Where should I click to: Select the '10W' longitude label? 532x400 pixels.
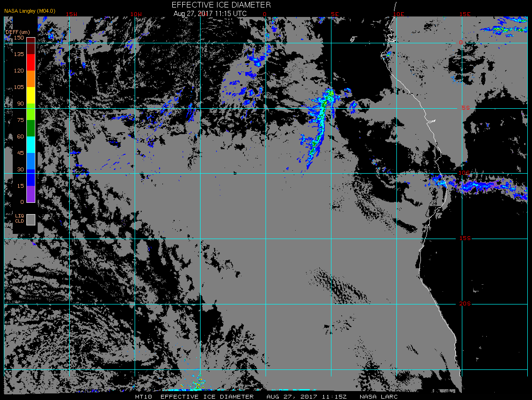(136, 14)
